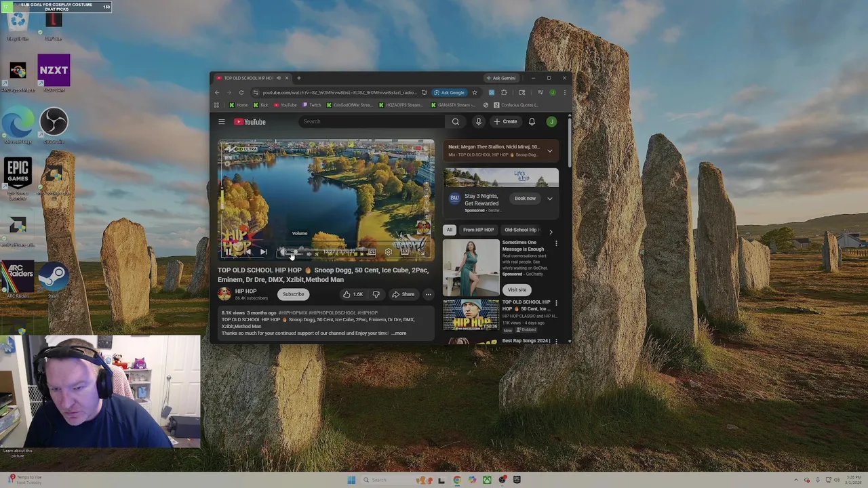Select the From HIP HOP chip
The image size is (868, 488).
pyautogui.click(x=478, y=230)
